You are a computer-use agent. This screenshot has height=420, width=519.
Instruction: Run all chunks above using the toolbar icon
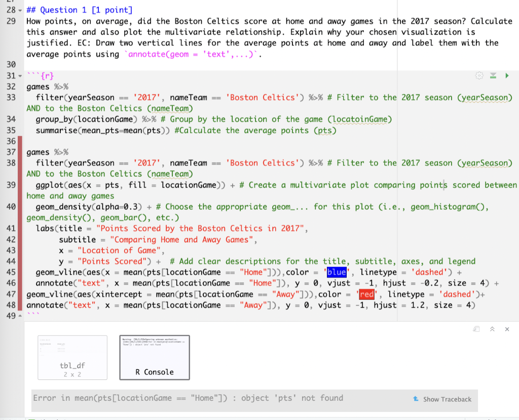(493, 75)
